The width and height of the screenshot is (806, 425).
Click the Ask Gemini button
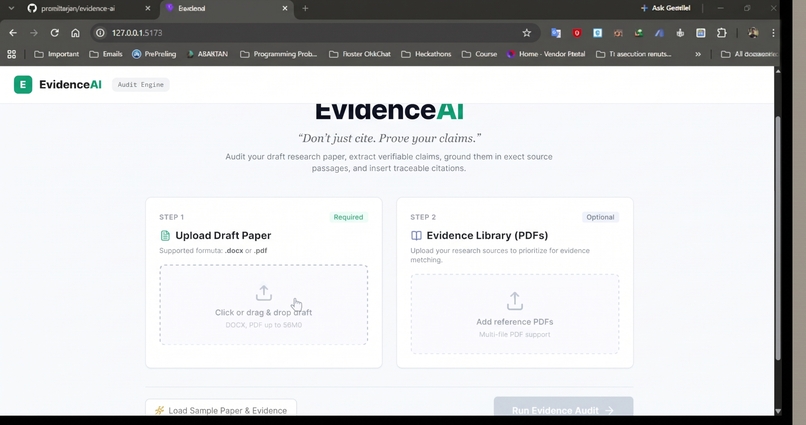(665, 8)
